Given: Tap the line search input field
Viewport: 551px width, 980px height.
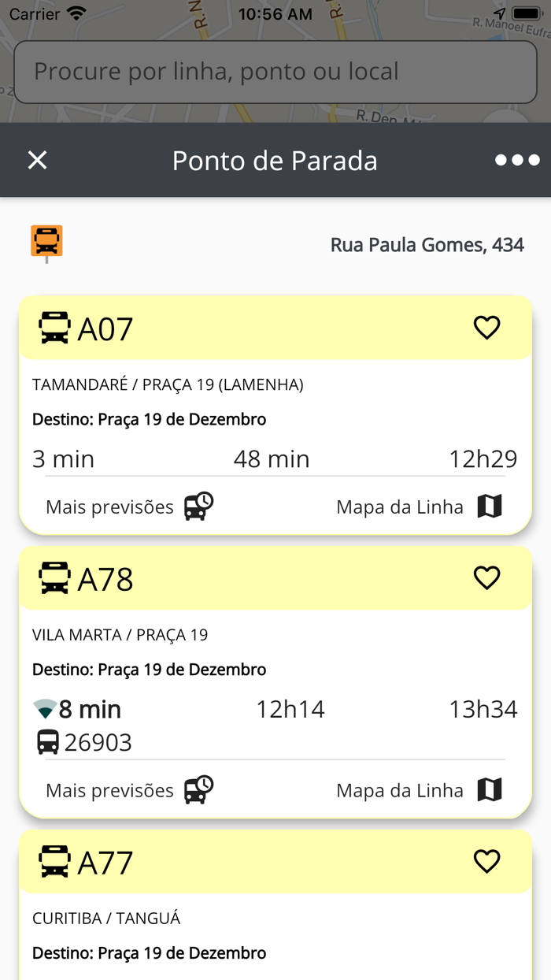Looking at the screenshot, I should tap(275, 71).
